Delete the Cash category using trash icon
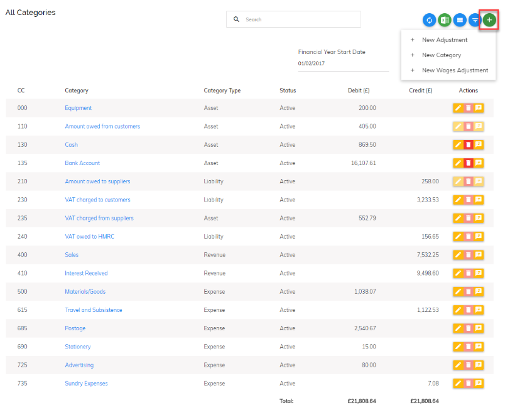Viewport: 505px width, 420px height. [x=469, y=144]
